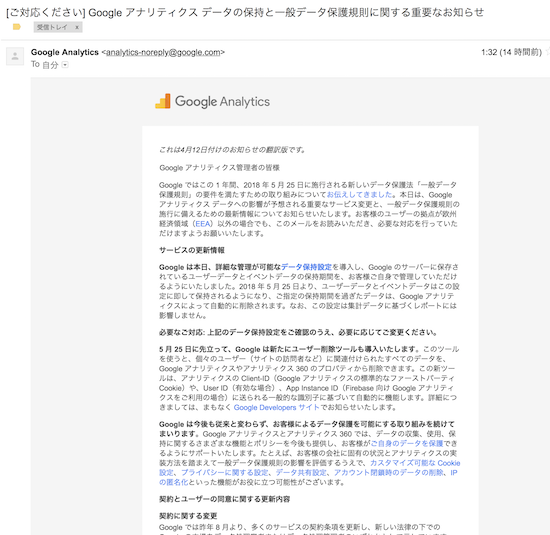
Task: Open the データ保持設定 link
Action: [x=306, y=267]
